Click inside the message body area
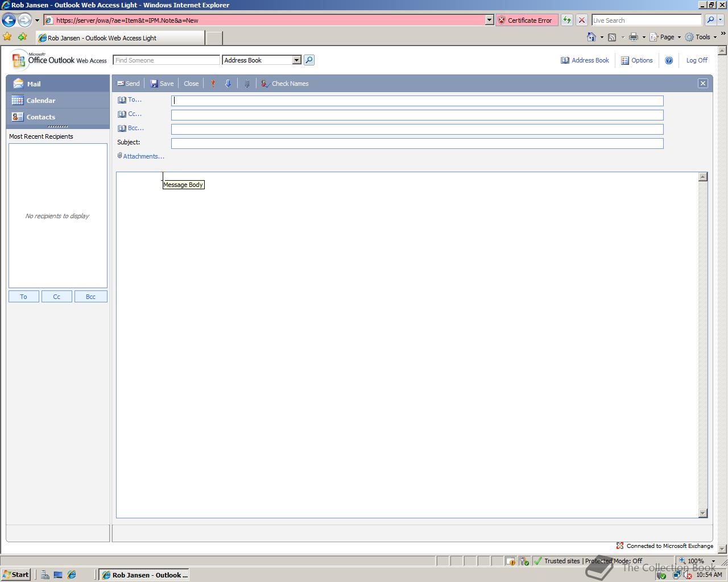Screen dimensions: 728x582 [407, 344]
